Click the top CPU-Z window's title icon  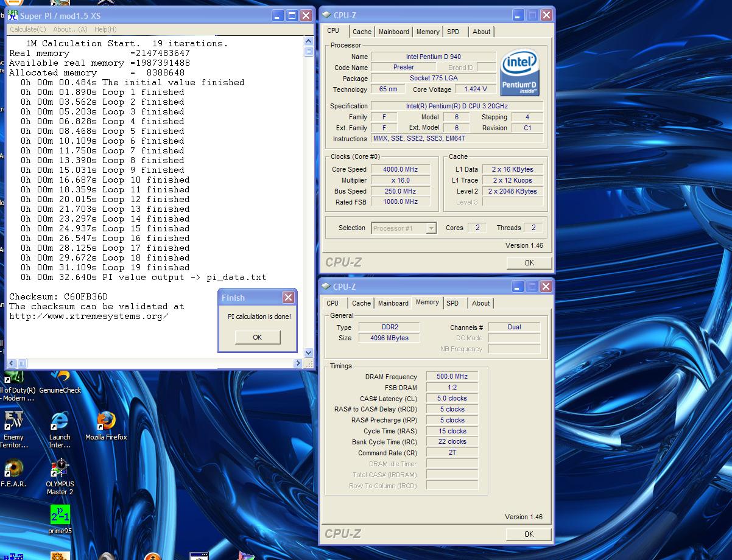[x=326, y=15]
